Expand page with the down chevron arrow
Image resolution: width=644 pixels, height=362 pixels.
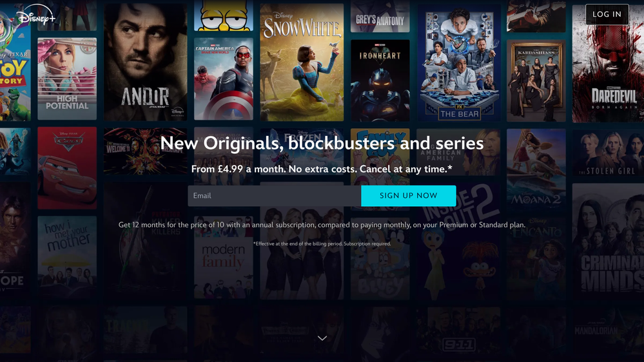point(322,338)
